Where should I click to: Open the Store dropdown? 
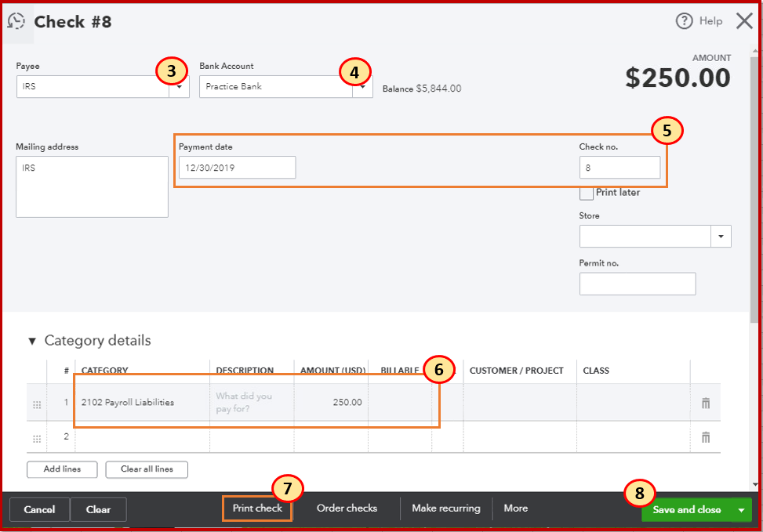click(x=721, y=237)
